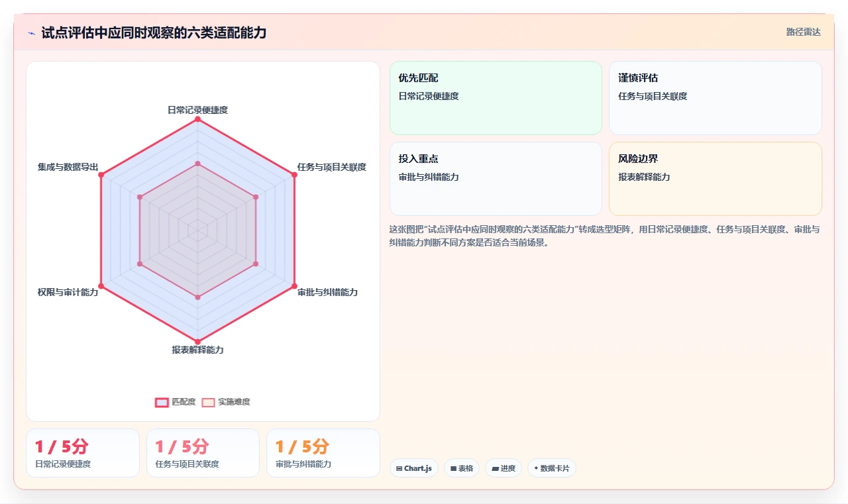The image size is (848, 504).
Task: Click the 任务与项目关联度 radar axis label
Action: coord(332,167)
